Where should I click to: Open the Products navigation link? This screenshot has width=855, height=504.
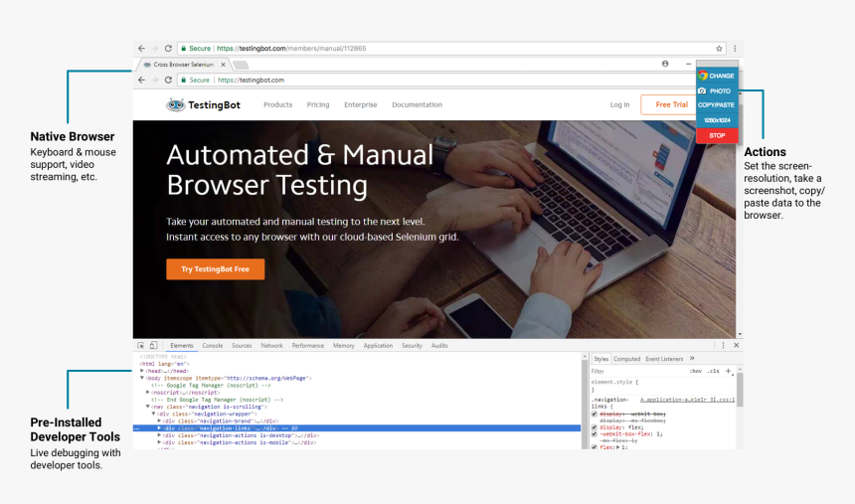click(278, 104)
